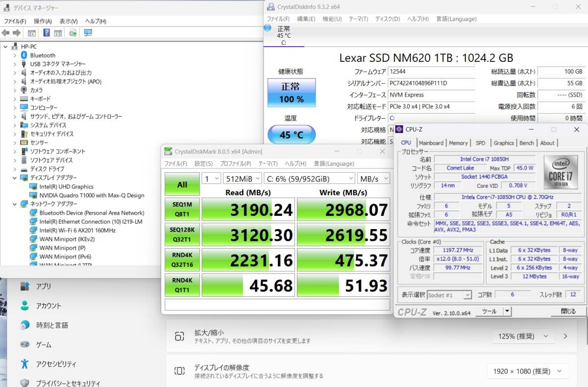This screenshot has width=588, height=387.
Task: Click the Apps icon in Settings sidebar
Action: coord(24,286)
